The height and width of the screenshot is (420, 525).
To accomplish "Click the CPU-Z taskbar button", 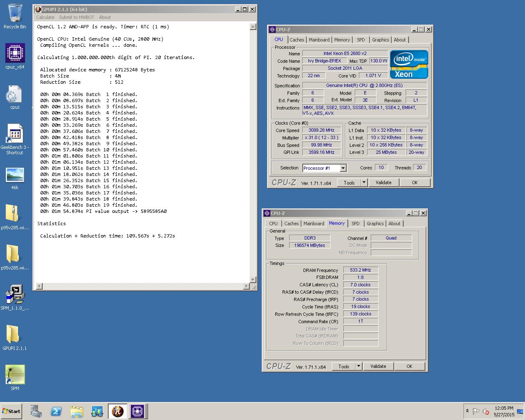I will coord(137,411).
